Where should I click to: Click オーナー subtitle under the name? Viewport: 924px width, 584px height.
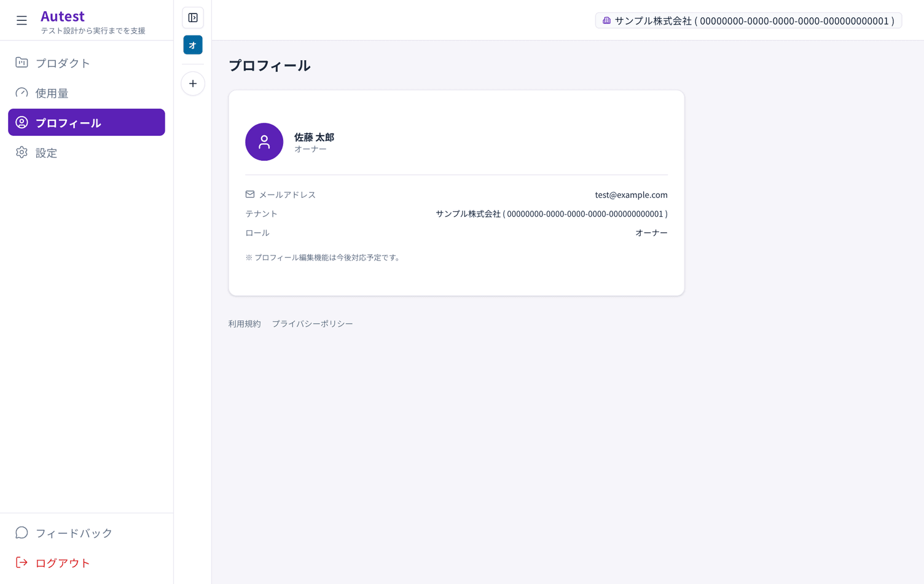pyautogui.click(x=310, y=149)
